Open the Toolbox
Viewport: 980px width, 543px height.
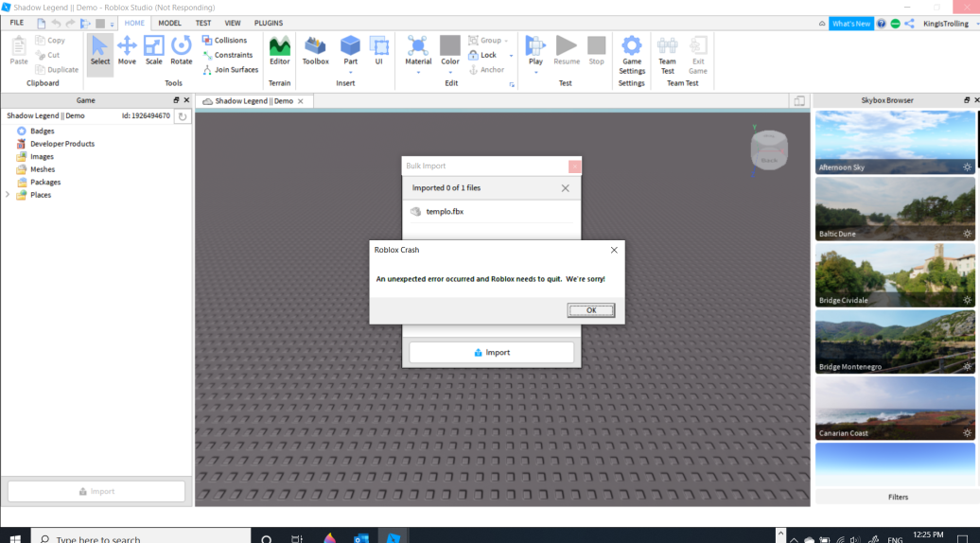315,51
